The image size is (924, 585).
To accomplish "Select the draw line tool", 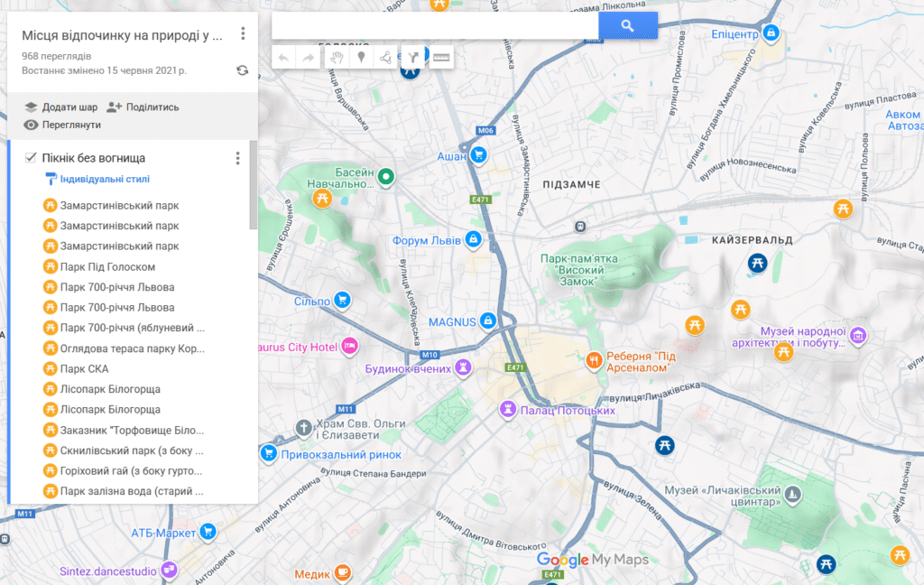I will (385, 57).
